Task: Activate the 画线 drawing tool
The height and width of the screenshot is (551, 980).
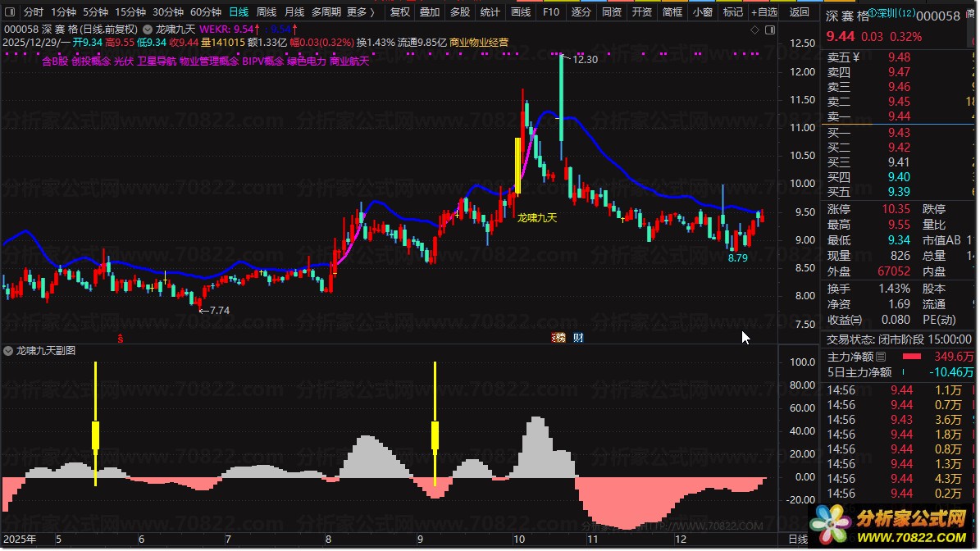Action: tap(521, 11)
